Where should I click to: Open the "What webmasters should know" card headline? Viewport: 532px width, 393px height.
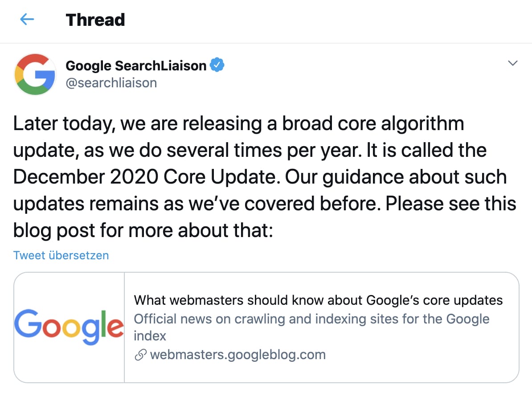pyautogui.click(x=318, y=300)
